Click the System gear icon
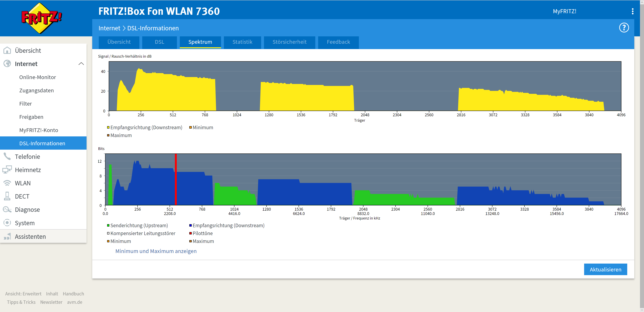Screen dimensions: 644x312 7,223
